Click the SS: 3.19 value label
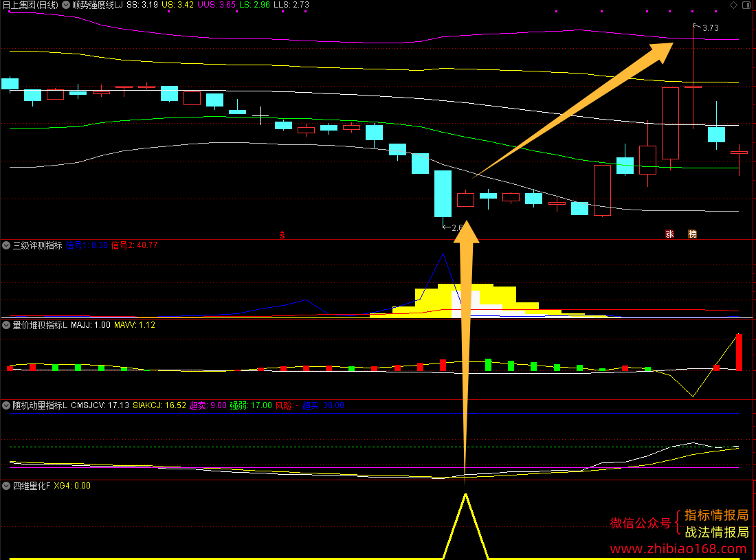This screenshot has height=560, width=756. click(142, 5)
